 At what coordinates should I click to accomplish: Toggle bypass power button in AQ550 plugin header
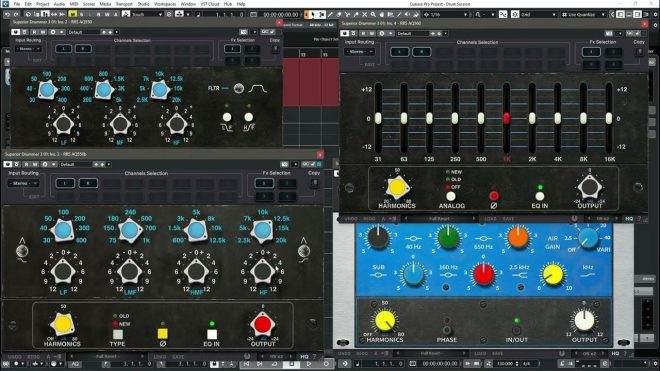[15, 32]
